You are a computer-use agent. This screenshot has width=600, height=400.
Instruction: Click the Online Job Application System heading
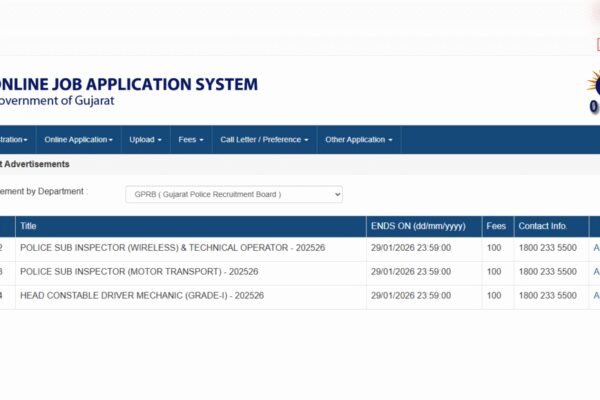[x=128, y=84]
